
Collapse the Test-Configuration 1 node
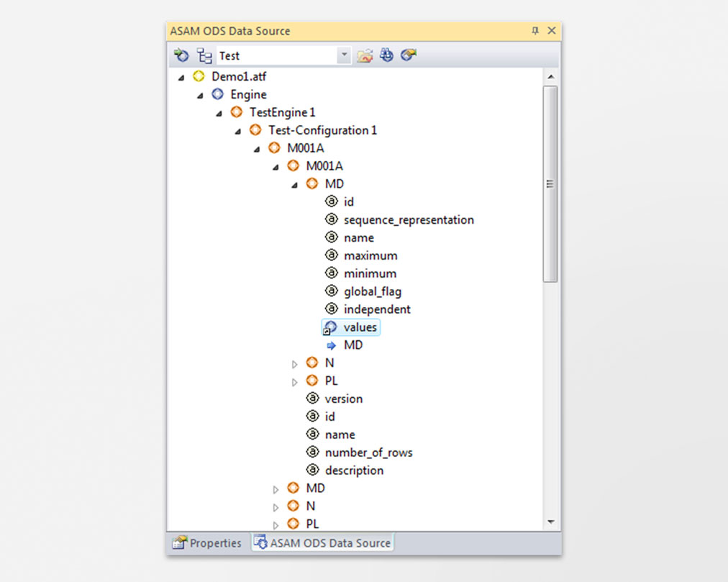click(x=238, y=130)
